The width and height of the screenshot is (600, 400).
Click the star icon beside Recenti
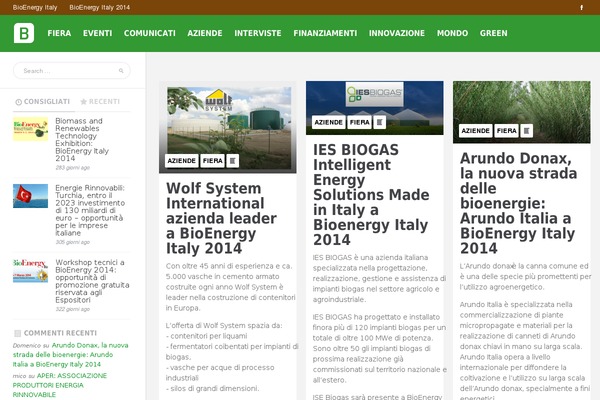tap(83, 102)
